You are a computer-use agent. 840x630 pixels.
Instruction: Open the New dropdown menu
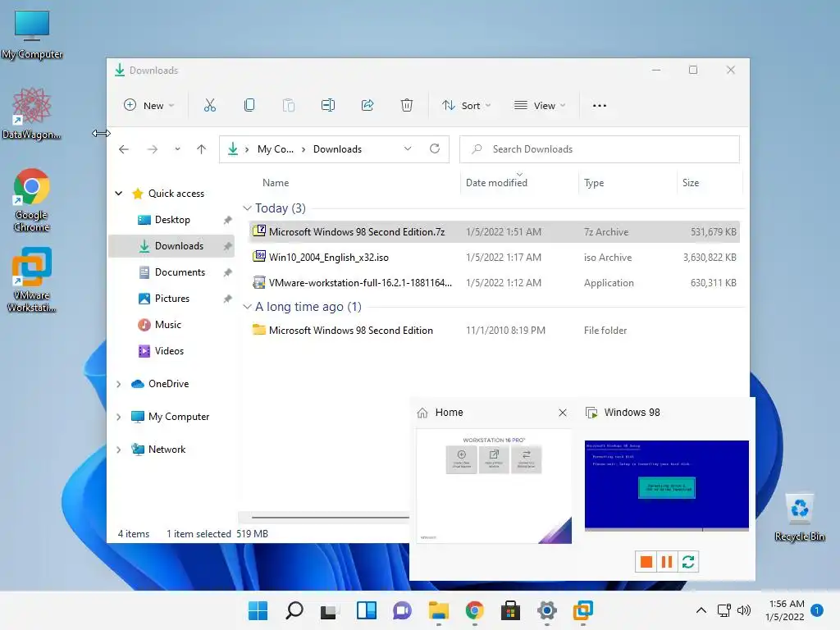[149, 106]
